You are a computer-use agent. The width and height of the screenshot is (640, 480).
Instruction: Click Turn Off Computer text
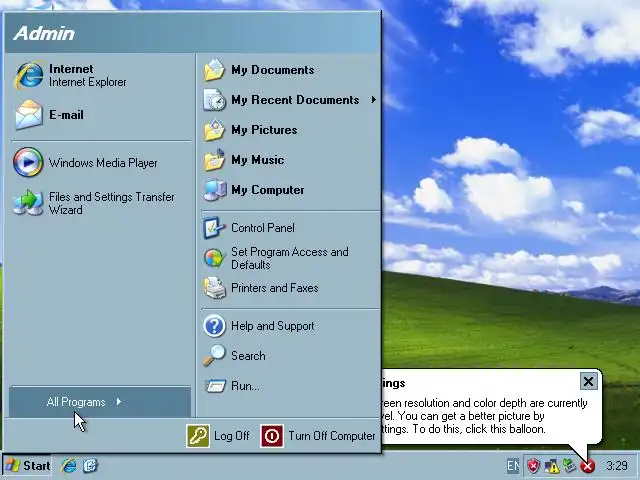tap(332, 436)
